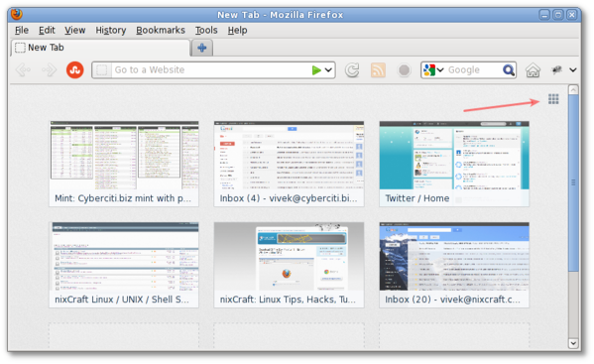Open Inbox (4) vivek@cyberciti thumbnail
The height and width of the screenshot is (364, 594).
click(289, 164)
